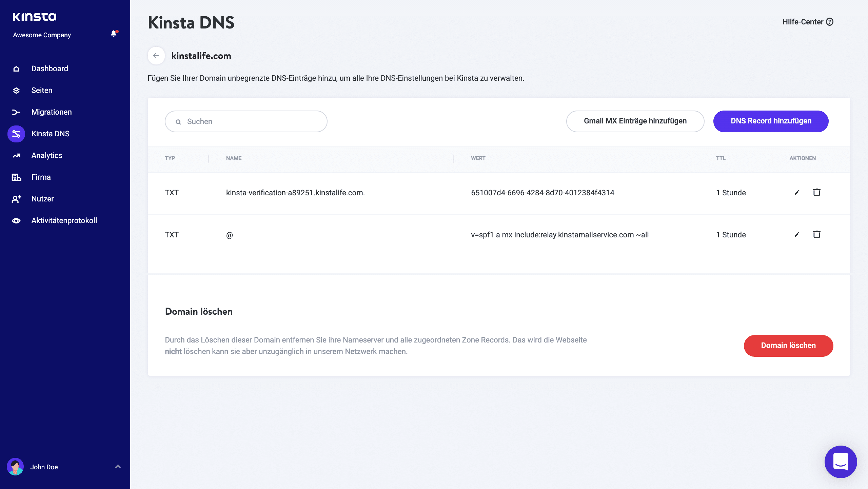
Task: Delete the @ SPF TXT record
Action: pyautogui.click(x=817, y=234)
